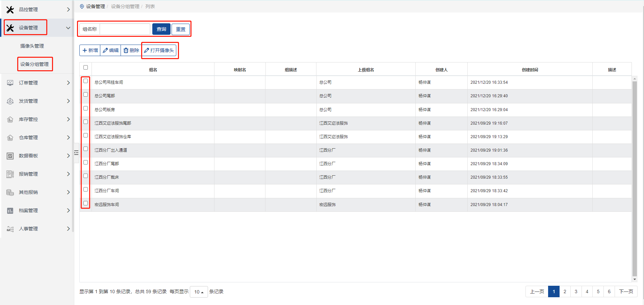Tick the checkbox for 总公司吊挂车间 row
644x305 pixels.
click(x=86, y=81)
